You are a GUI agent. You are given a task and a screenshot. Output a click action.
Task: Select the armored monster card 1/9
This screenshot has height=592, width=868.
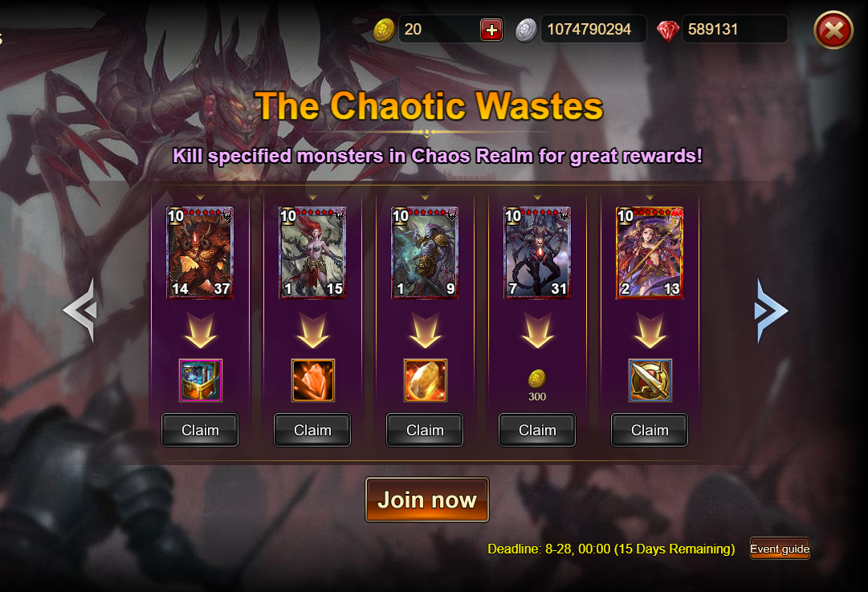point(425,253)
